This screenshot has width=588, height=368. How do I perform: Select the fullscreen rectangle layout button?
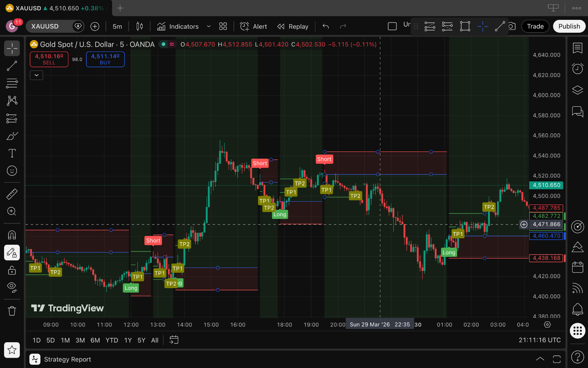[x=392, y=26]
